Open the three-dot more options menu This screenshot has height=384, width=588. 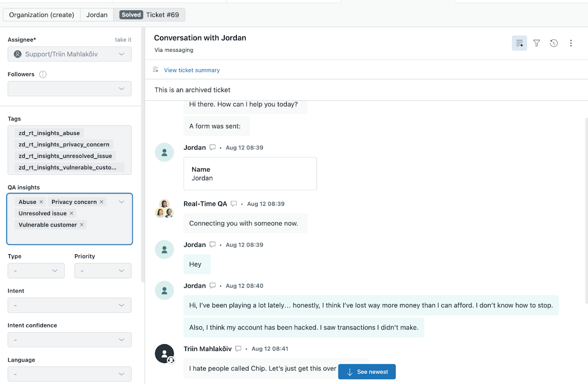coord(571,43)
